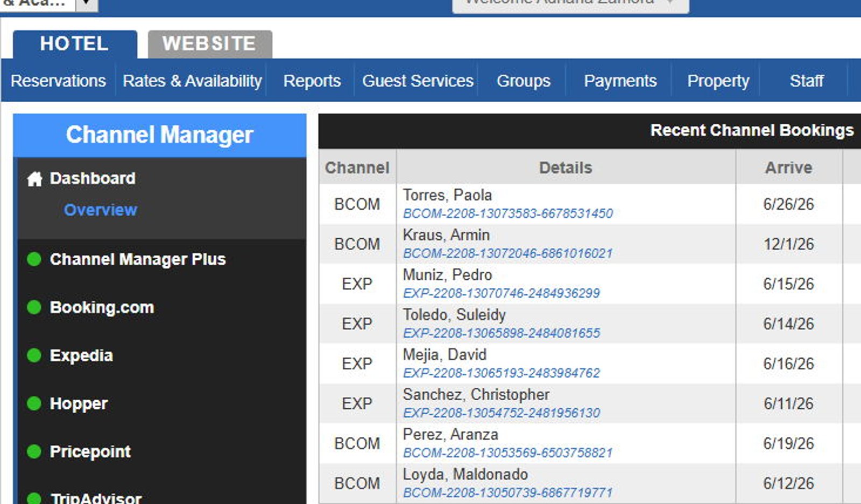Screen dimensions: 861x504
Task: Click the Channel Manager panel header
Action: click(x=160, y=135)
